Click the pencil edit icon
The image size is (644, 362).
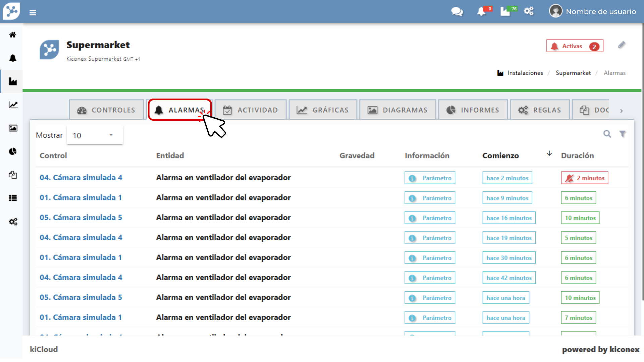622,45
